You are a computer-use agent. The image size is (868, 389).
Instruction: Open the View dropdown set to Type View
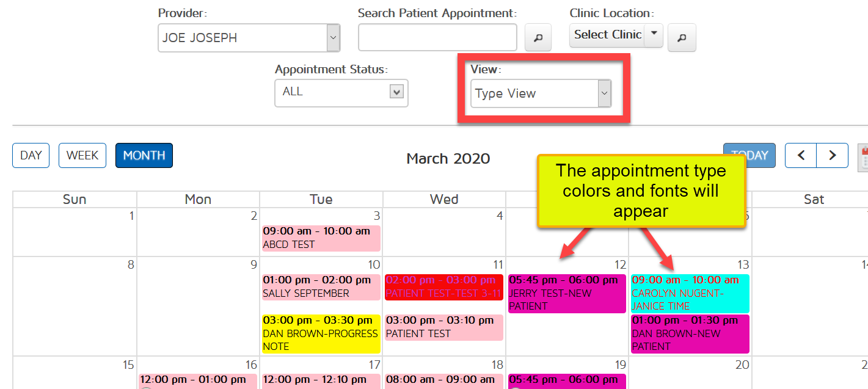tap(604, 93)
